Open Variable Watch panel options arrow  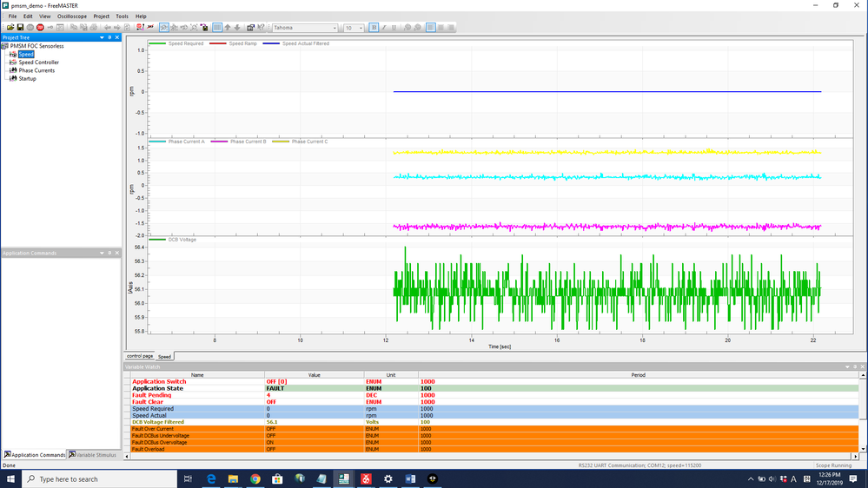pos(847,366)
